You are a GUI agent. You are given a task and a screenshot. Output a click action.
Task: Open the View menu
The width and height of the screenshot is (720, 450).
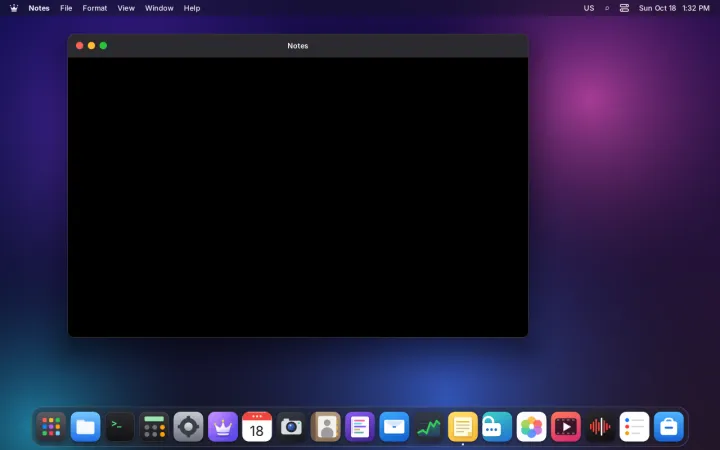click(x=126, y=8)
